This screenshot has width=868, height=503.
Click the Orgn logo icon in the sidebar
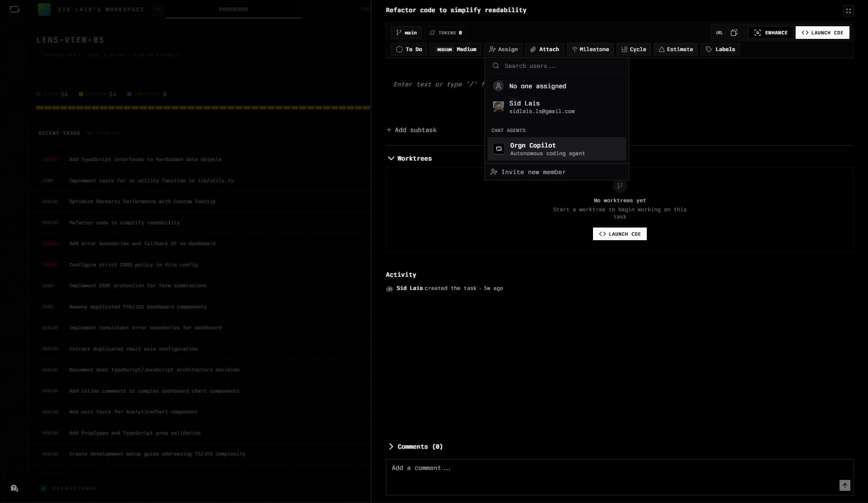[14, 9]
